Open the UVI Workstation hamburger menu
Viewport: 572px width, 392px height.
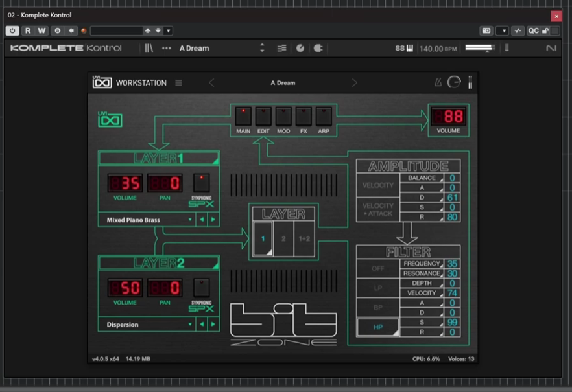(x=178, y=83)
